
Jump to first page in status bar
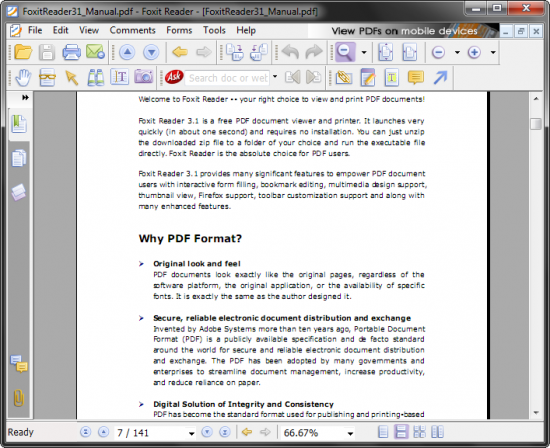tap(85, 432)
